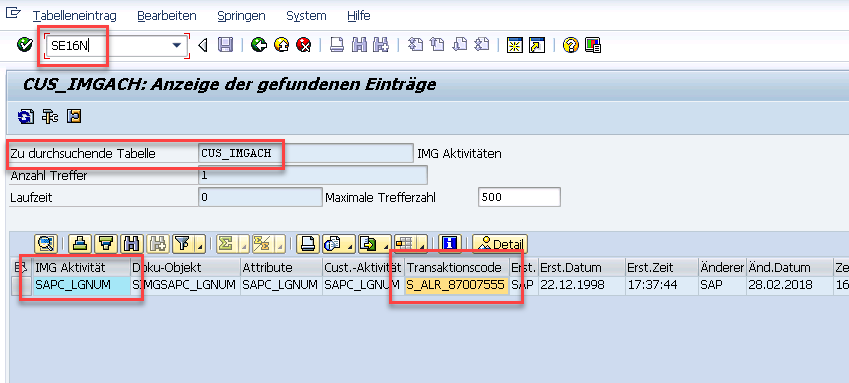Click the S_ALR_87007555 transaction code cell
Image resolution: width=849 pixels, height=383 pixels.
click(457, 285)
